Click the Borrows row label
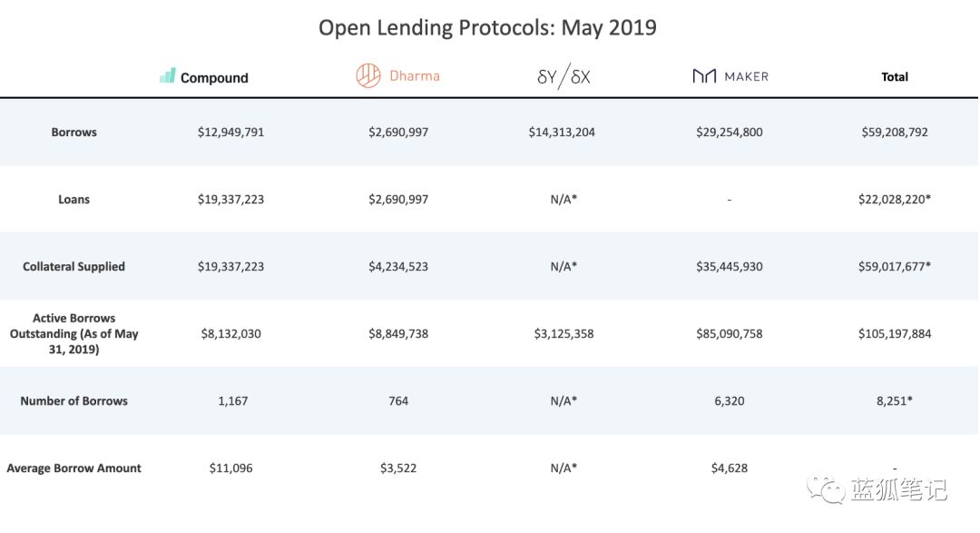 [x=73, y=132]
